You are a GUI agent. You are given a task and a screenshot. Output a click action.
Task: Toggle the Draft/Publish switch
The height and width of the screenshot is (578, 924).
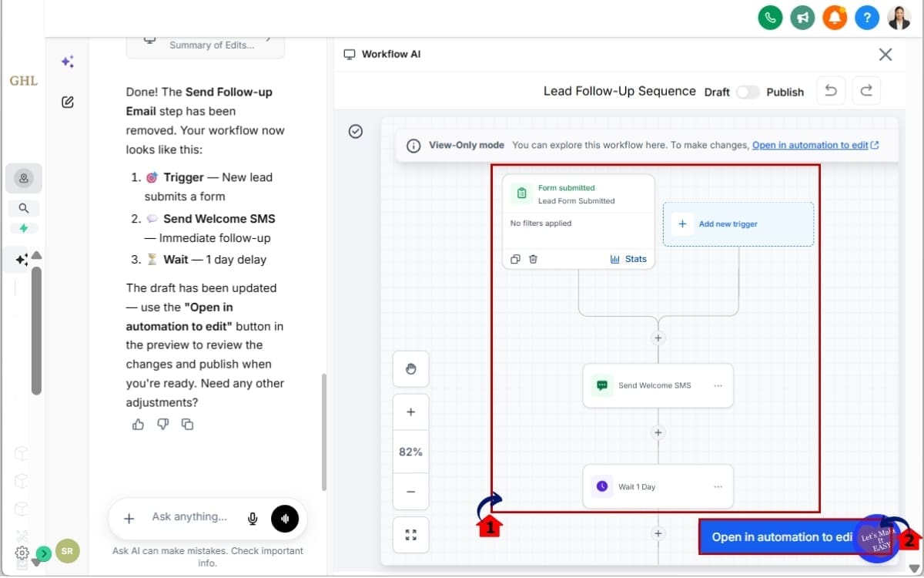coord(748,92)
